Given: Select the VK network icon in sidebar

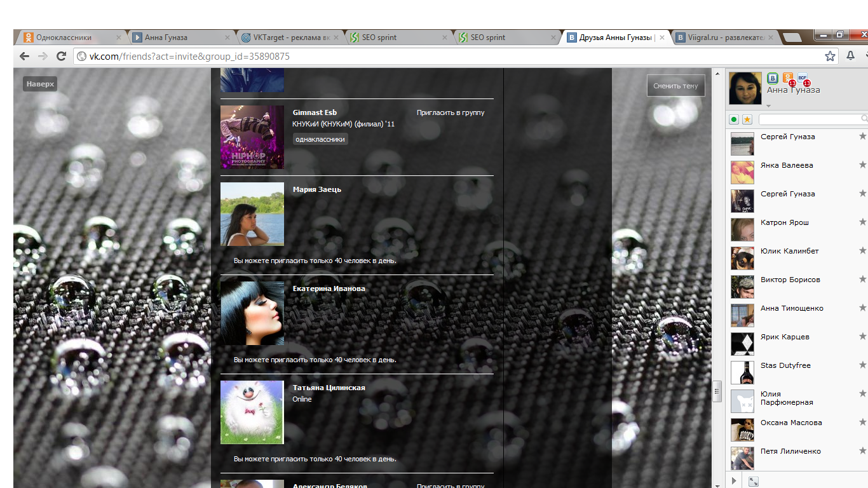Looking at the screenshot, I should pyautogui.click(x=772, y=78).
